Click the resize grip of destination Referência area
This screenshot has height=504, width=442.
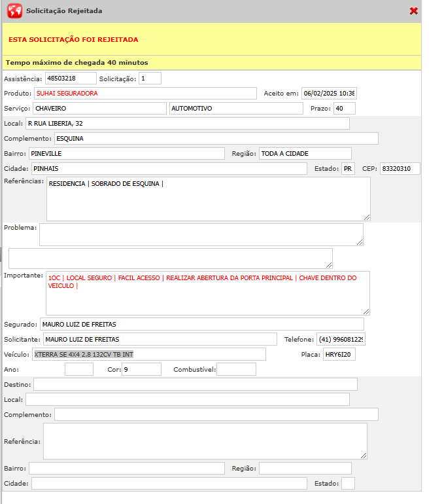click(x=364, y=456)
